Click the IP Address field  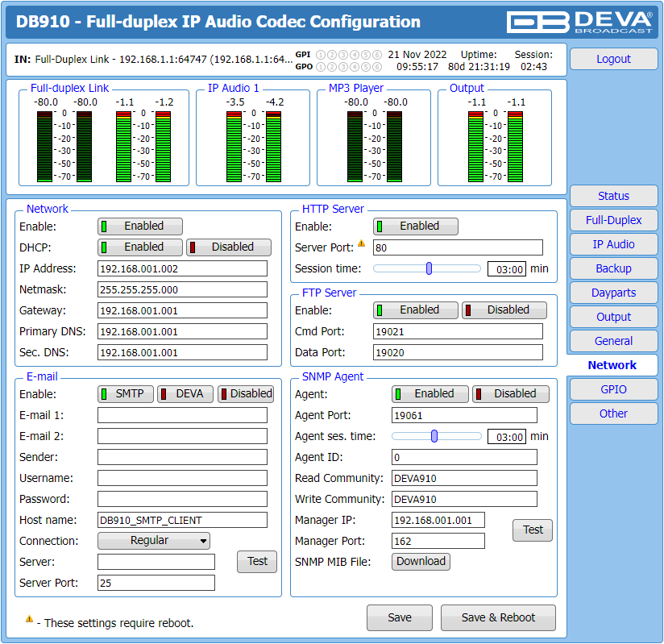[182, 268]
